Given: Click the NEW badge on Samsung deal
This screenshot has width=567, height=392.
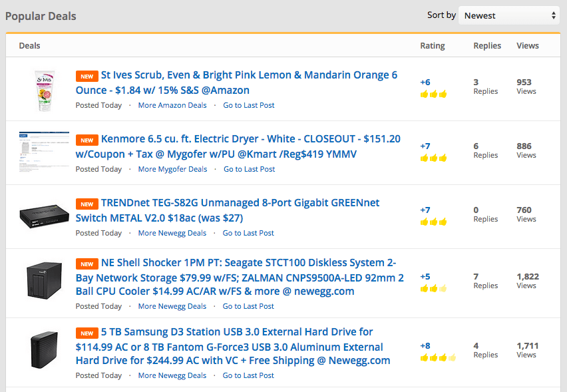Looking at the screenshot, I should (87, 333).
